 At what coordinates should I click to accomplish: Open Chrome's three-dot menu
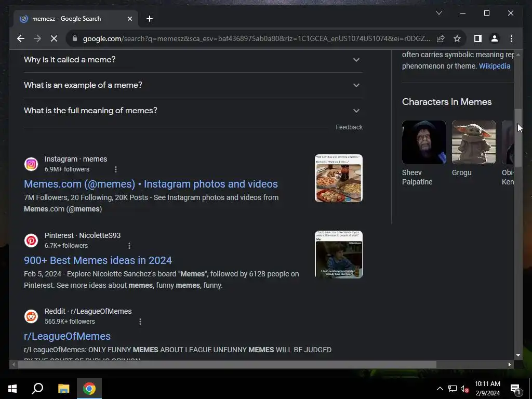(x=511, y=38)
